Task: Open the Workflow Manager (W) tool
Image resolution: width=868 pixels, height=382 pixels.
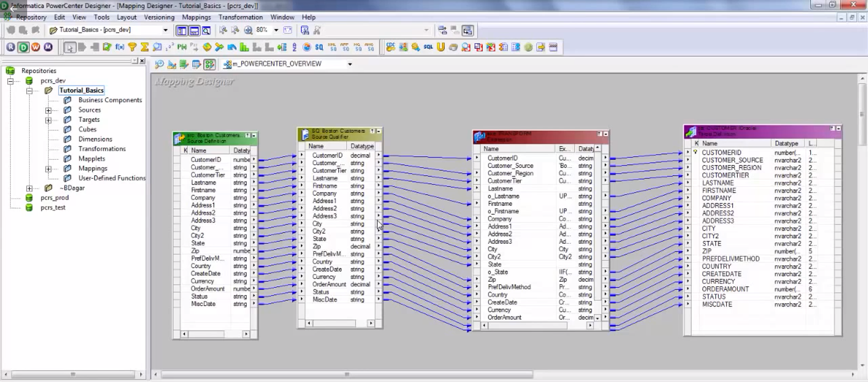Action: coord(36,47)
